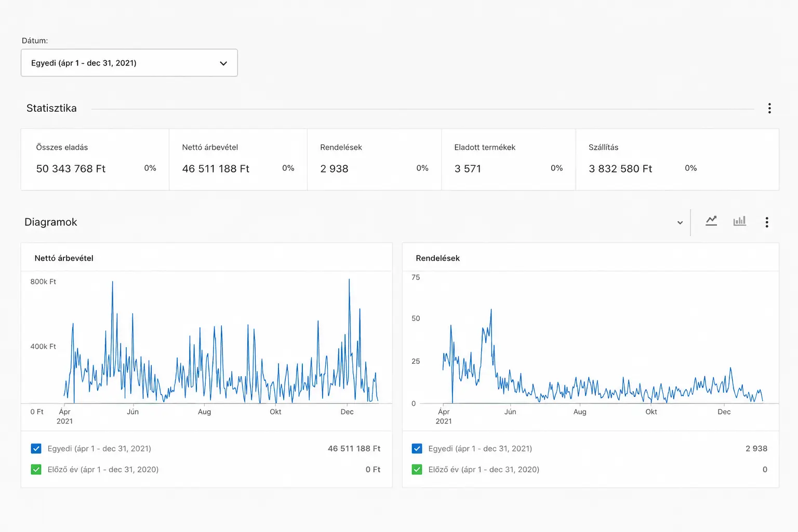This screenshot has width=798, height=532.
Task: Uncheck Egyedi 2021 in Nettó árbevétel chart
Action: pyautogui.click(x=36, y=448)
